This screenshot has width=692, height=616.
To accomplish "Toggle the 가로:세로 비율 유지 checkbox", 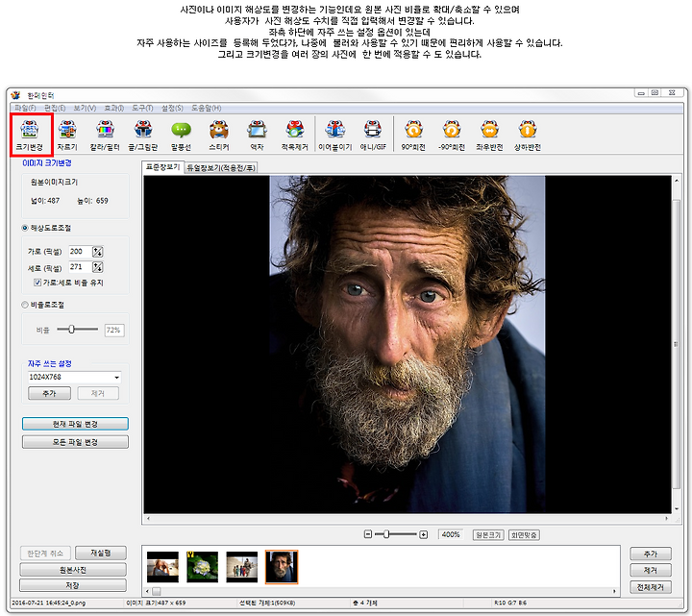I will [x=37, y=283].
